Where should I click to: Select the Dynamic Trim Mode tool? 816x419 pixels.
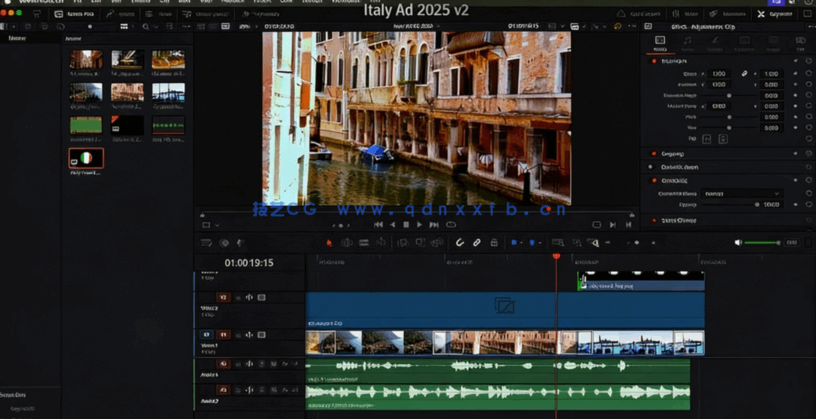[364, 243]
